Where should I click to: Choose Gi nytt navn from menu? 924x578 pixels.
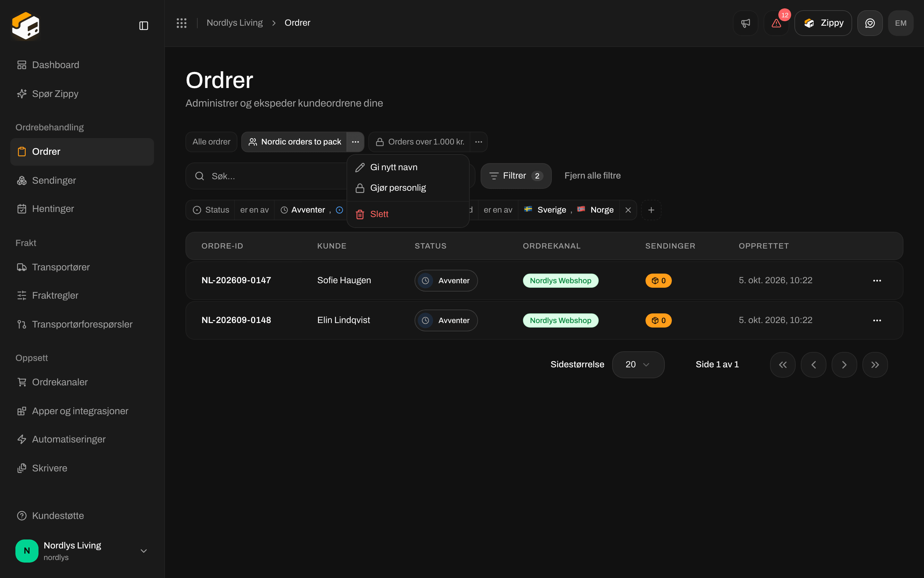(408, 167)
